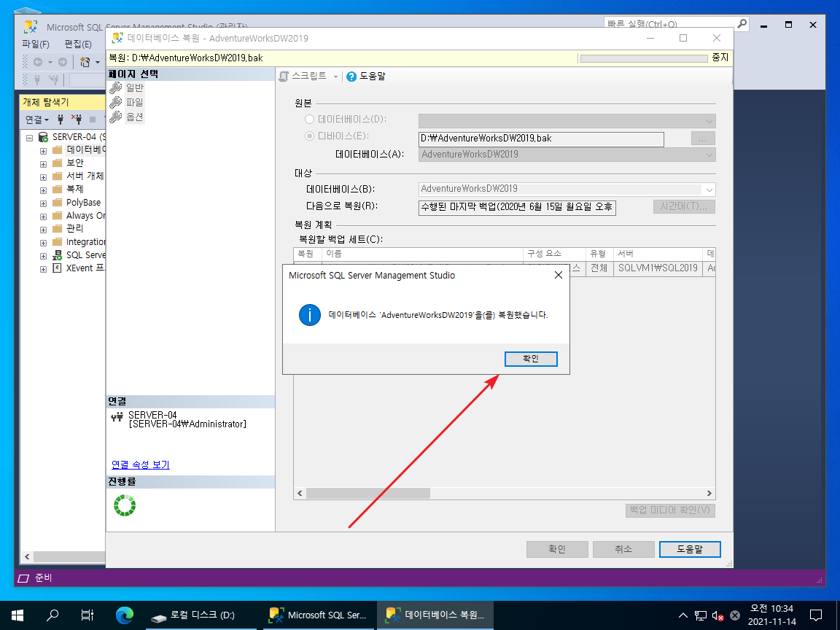Expand the 서버 개체 tree node

pos(44,177)
